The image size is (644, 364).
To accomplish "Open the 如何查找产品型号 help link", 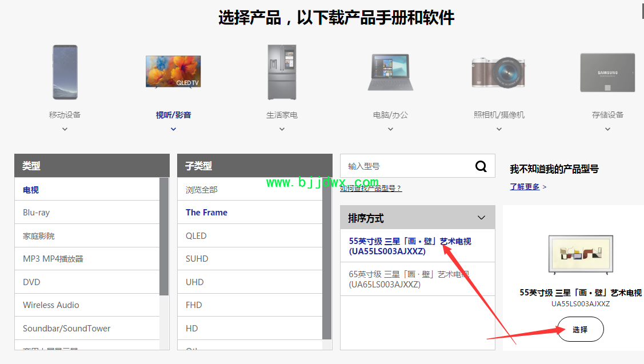I will point(370,188).
